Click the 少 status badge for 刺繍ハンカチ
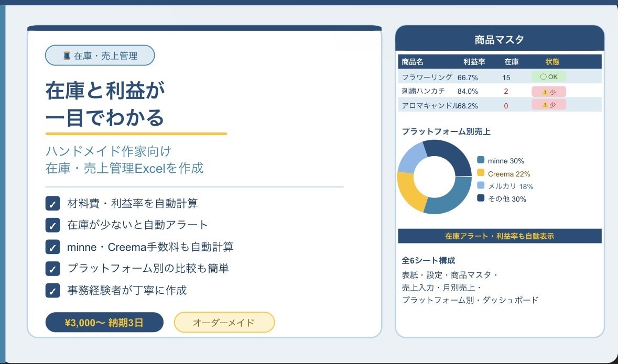Image resolution: width=618 pixels, height=364 pixels. coord(549,92)
